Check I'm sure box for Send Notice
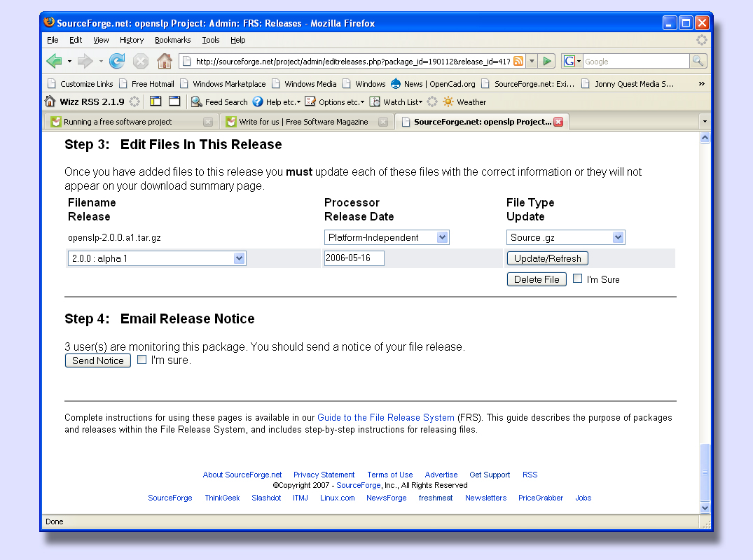This screenshot has width=753, height=560. coord(141,359)
